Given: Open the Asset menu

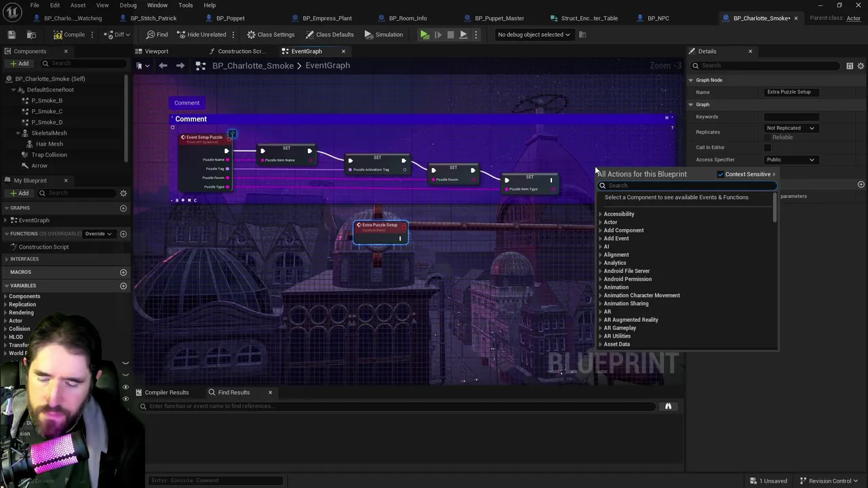Looking at the screenshot, I should point(78,5).
